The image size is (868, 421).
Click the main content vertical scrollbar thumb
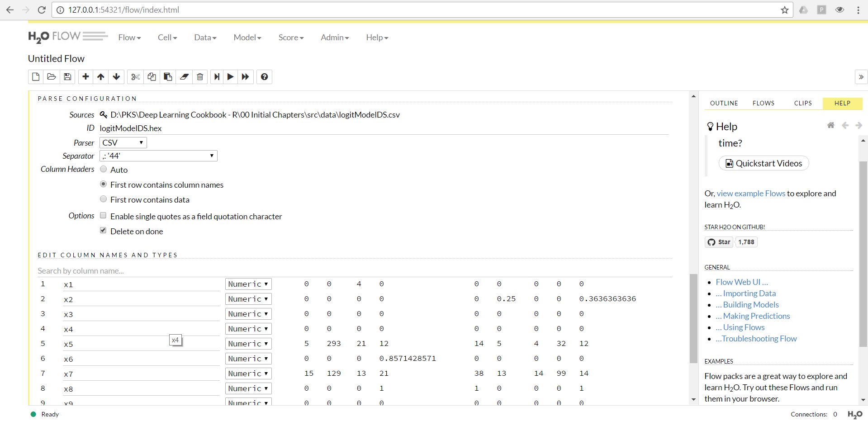[693, 318]
